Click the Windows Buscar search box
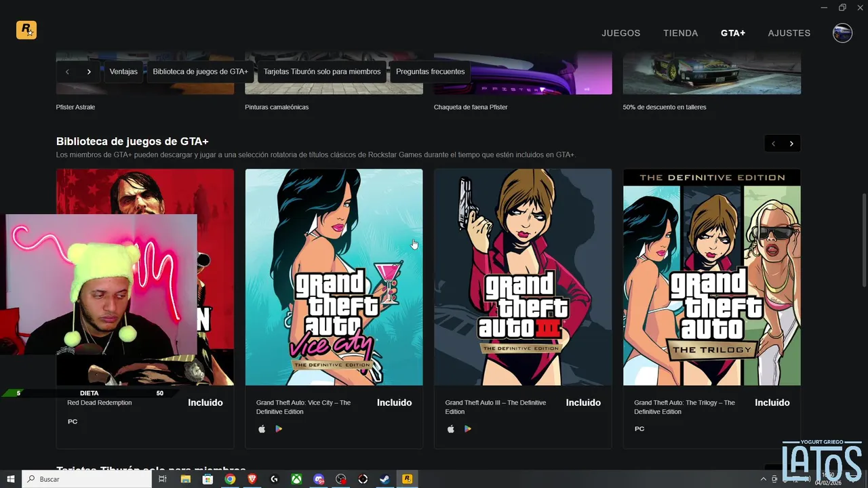Screen dimensions: 868x488 tap(87, 479)
